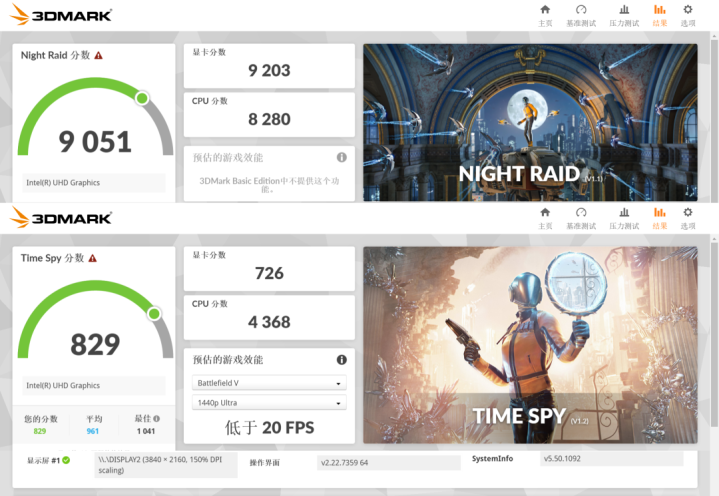Image resolution: width=719 pixels, height=496 pixels.
Task: Click the 'below 20 FPS' estimate text
Action: click(269, 428)
